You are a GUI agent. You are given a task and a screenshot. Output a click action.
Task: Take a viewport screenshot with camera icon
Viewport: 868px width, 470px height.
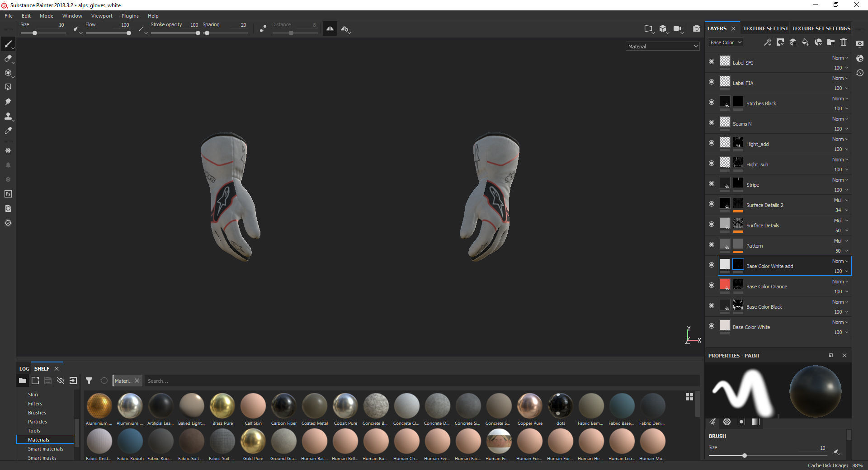pyautogui.click(x=697, y=29)
